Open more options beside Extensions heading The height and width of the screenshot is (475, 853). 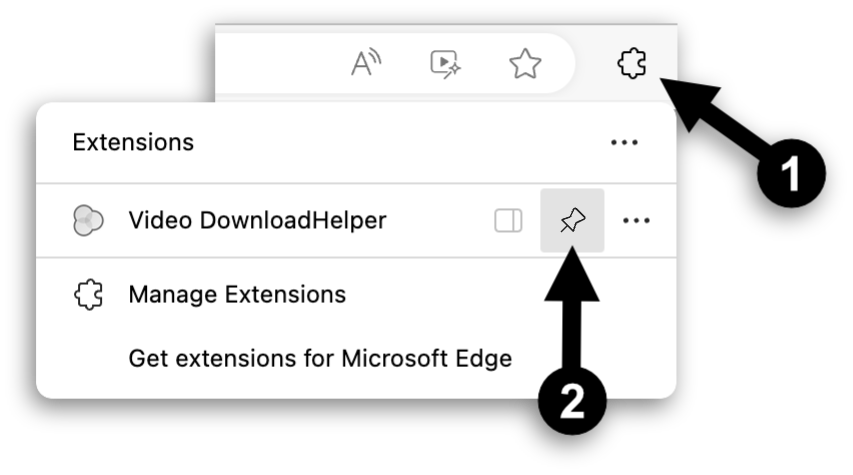click(x=624, y=143)
